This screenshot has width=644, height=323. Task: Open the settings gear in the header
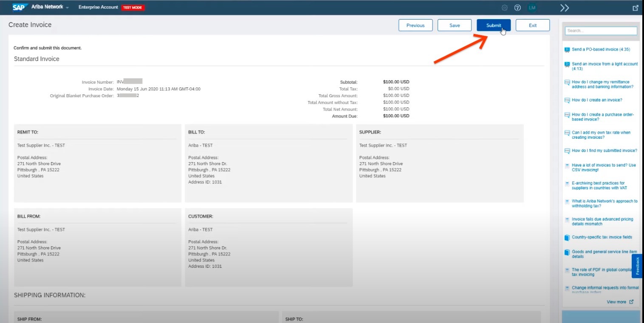point(505,8)
